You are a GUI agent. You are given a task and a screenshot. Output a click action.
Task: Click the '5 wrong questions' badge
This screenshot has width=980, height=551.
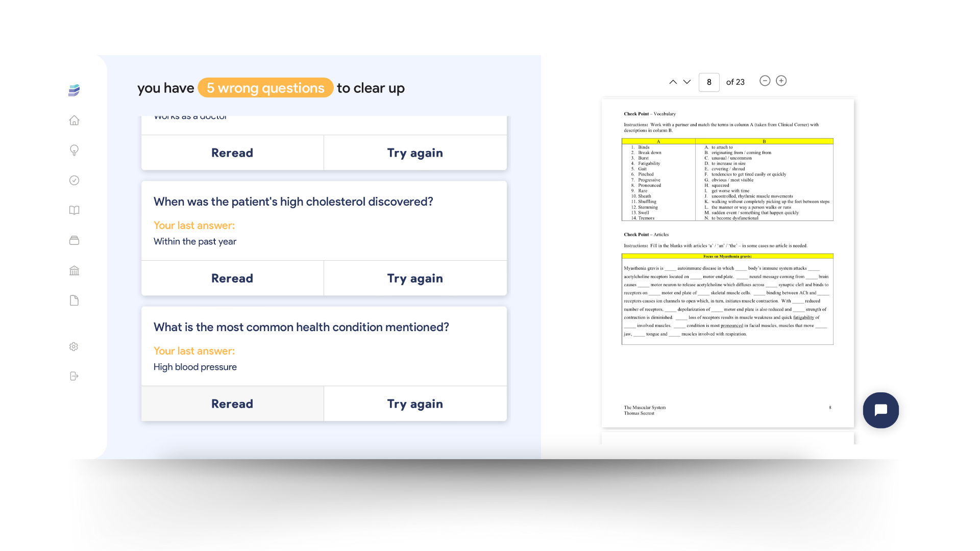click(x=266, y=88)
